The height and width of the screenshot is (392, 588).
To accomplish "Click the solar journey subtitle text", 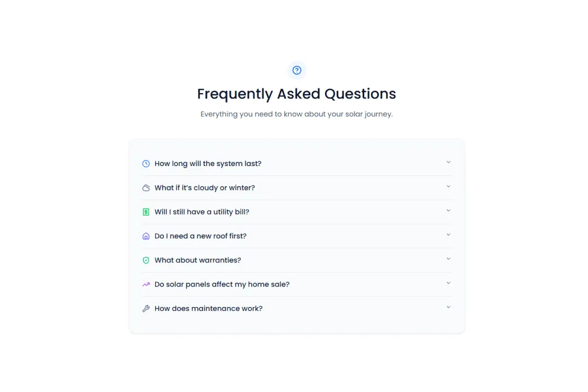I will [296, 114].
